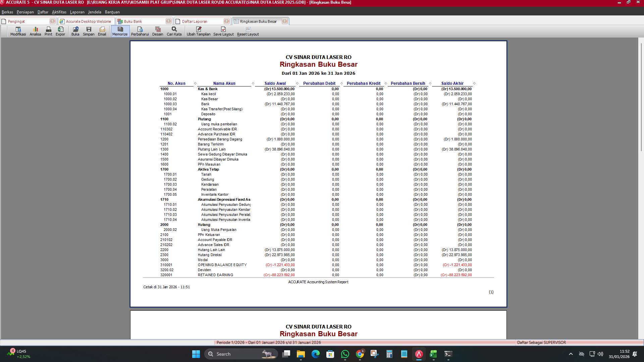Image resolution: width=644 pixels, height=362 pixels.
Task: Open Accurate from the taskbar
Action: [x=418, y=354]
